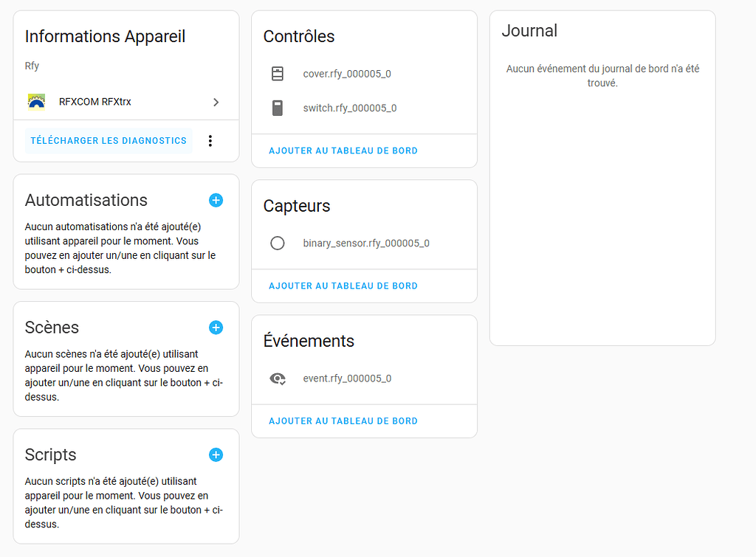The image size is (756, 557).
Task: Add a new automation via the plus icon
Action: [216, 200]
